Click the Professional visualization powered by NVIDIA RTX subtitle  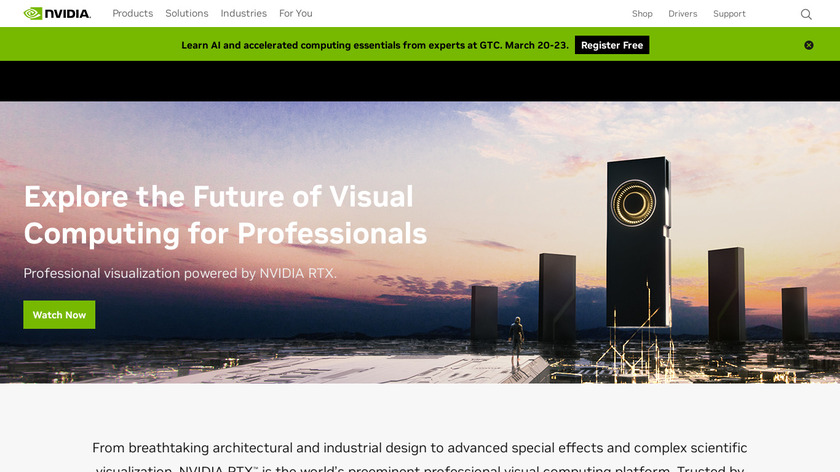[180, 273]
